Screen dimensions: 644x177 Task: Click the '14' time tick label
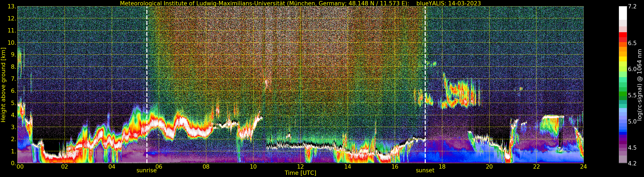coord(347,167)
